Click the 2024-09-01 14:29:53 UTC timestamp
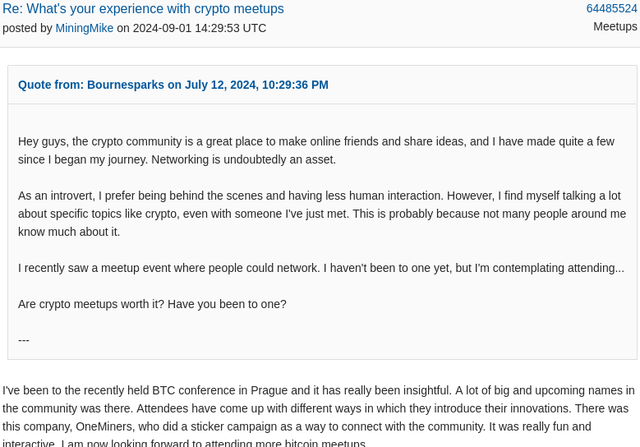The height and width of the screenshot is (447, 640). pyautogui.click(x=199, y=28)
